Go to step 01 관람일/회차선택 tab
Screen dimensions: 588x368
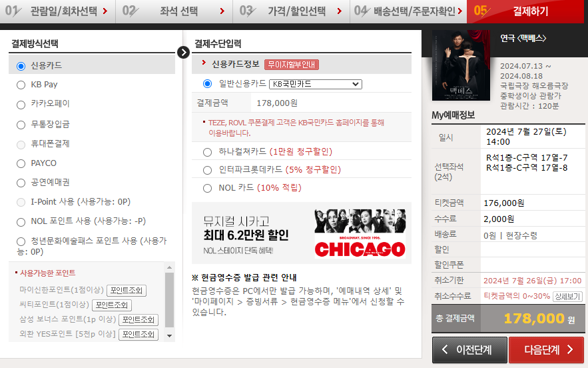[57, 11]
